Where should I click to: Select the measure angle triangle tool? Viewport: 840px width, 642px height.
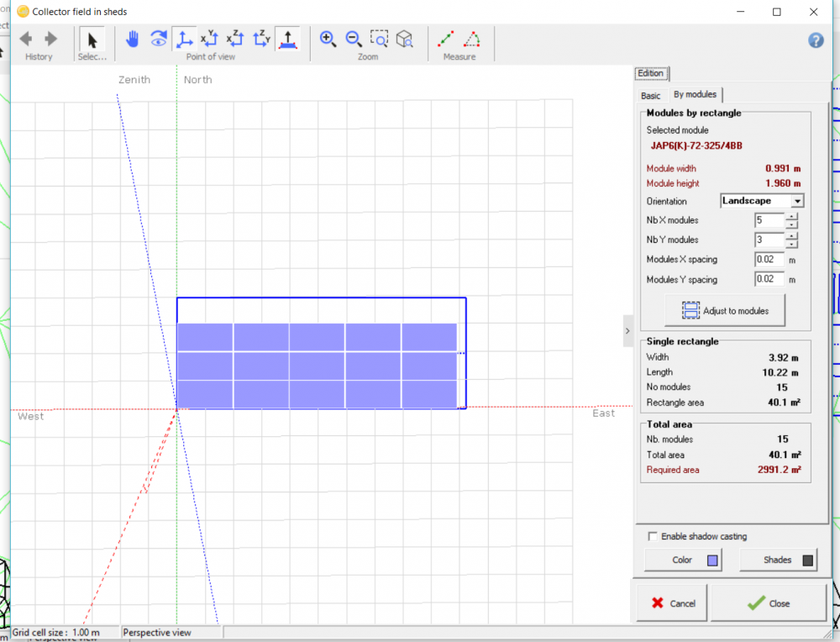(473, 39)
